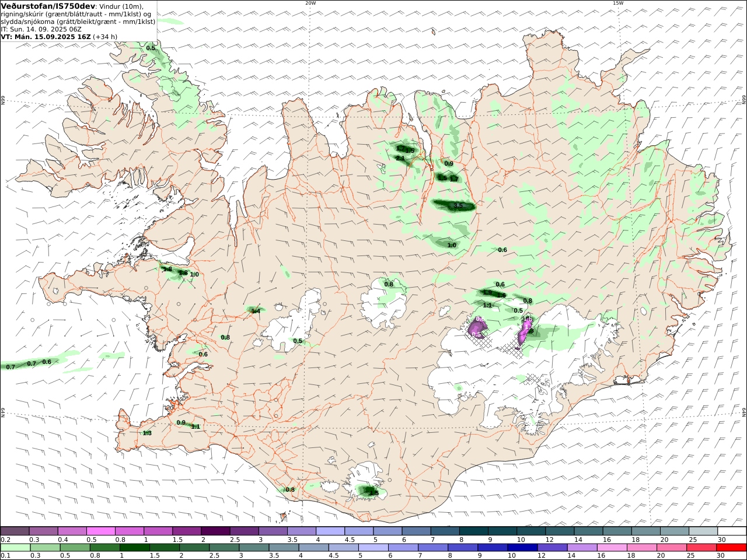Select the grey-teal swatch between 16 and 18, upper legend
The width and height of the screenshot is (747, 560).
(616, 531)
